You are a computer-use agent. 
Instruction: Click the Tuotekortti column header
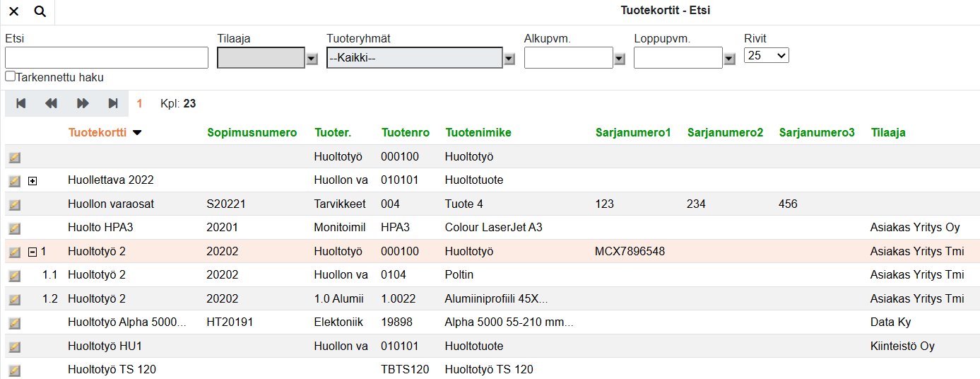point(98,133)
